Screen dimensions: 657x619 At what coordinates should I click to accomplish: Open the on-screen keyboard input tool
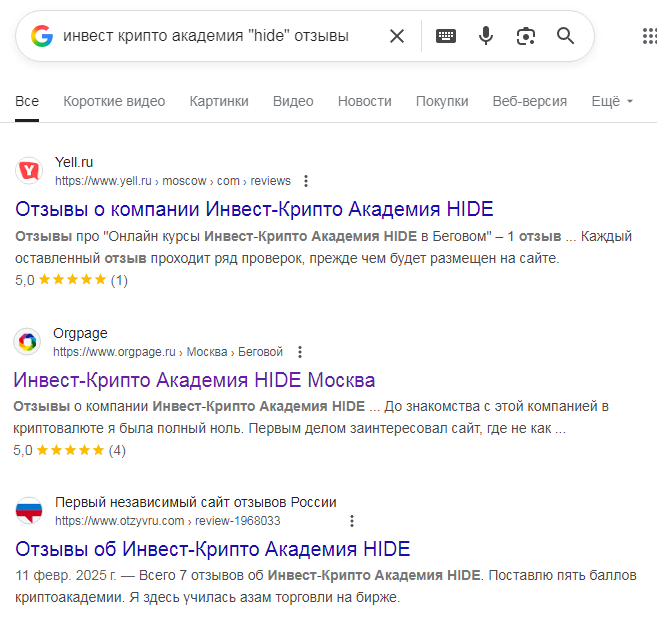[x=446, y=36]
